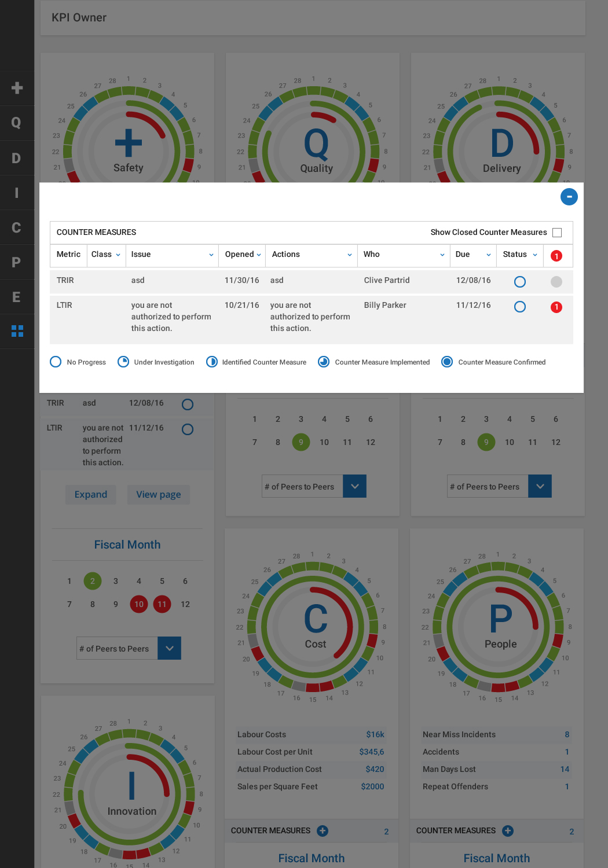
Task: Open Quality via the Q sidebar icon
Action: tap(17, 123)
